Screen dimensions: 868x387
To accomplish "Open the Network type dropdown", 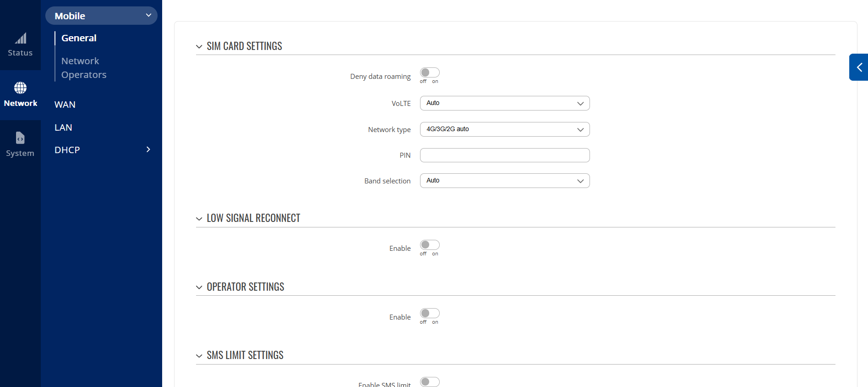I will pos(504,129).
